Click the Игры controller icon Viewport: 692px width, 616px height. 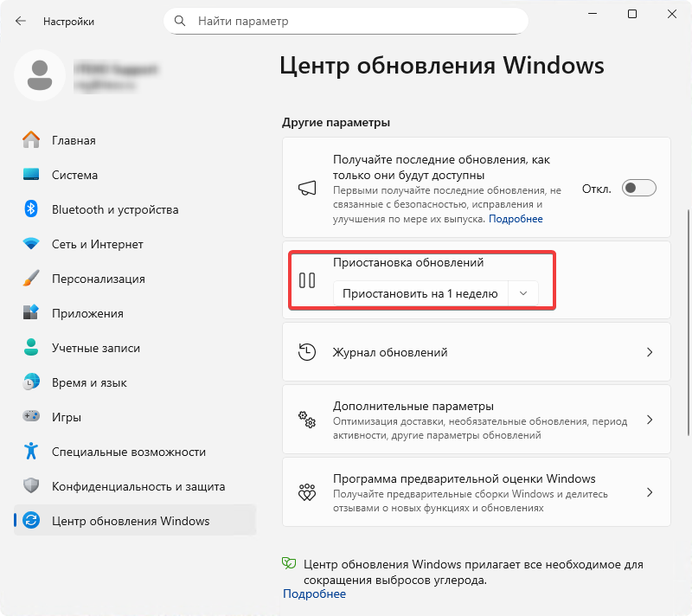[29, 417]
